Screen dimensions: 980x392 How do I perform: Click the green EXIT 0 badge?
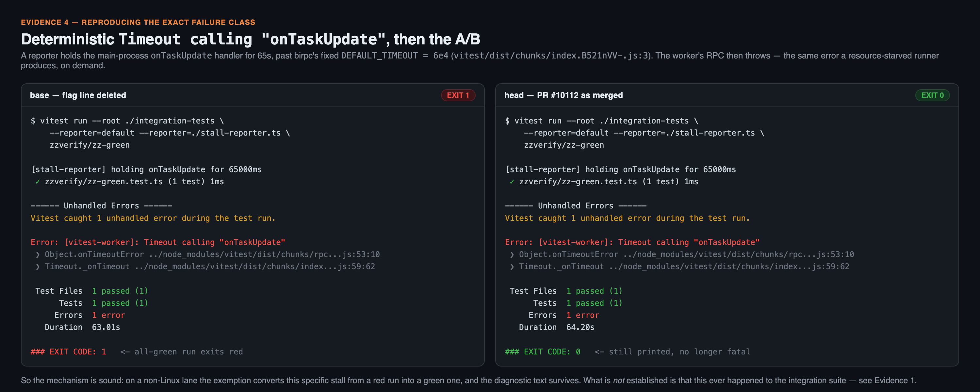click(x=932, y=95)
